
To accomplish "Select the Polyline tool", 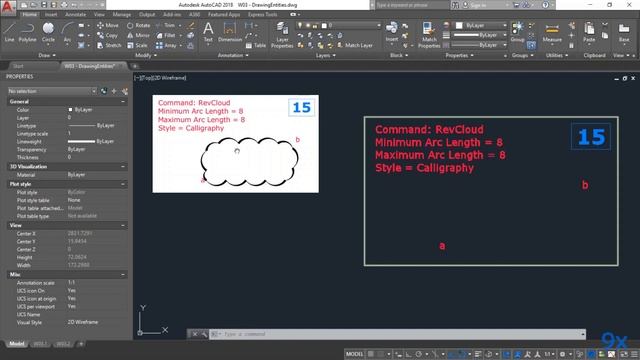I will (x=27, y=32).
